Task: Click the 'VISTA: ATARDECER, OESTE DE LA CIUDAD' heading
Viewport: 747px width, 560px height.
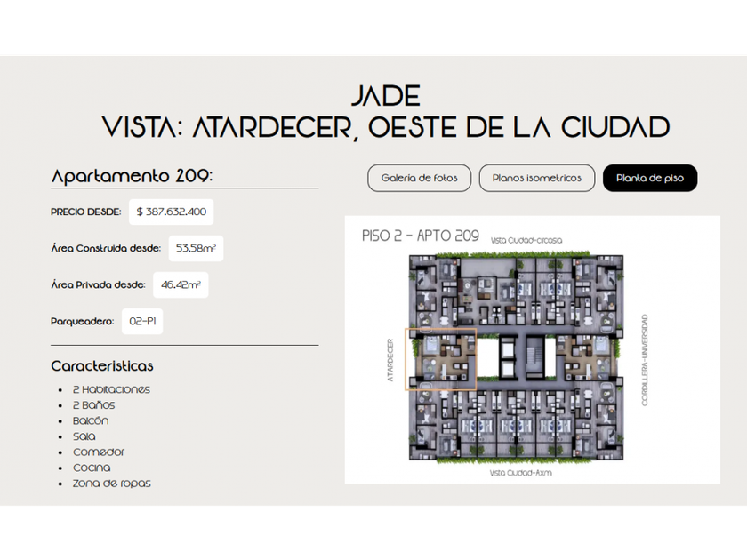Action: 386,127
